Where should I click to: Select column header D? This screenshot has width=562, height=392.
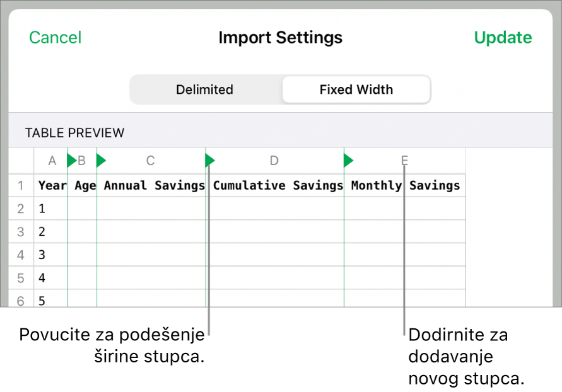[274, 161]
